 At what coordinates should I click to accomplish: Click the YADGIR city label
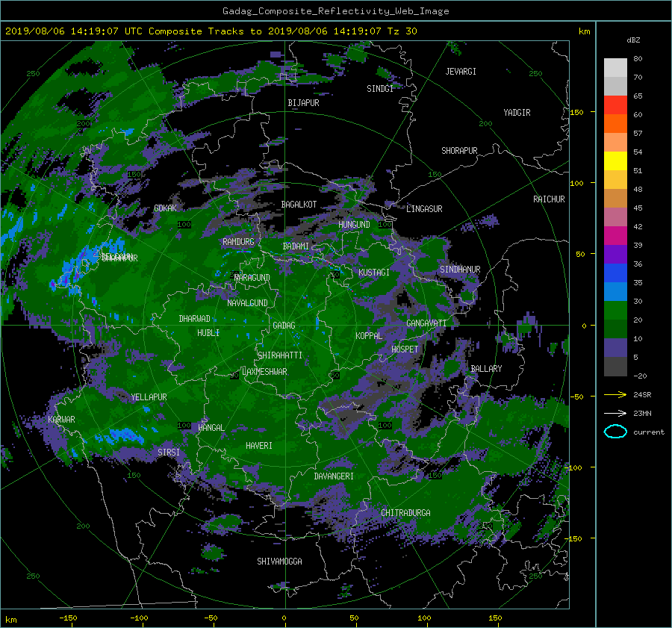[517, 113]
